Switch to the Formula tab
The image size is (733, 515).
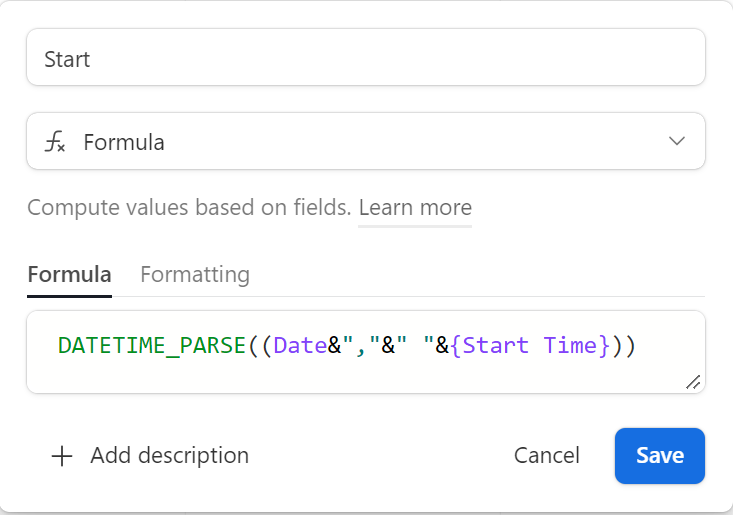click(69, 274)
